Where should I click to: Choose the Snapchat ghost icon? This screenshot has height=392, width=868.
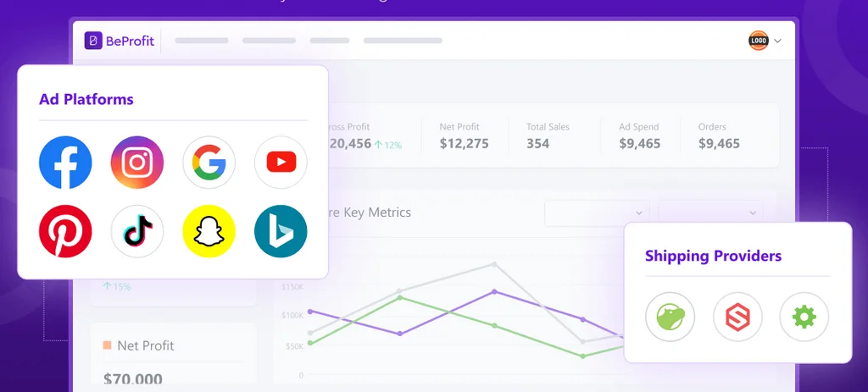[209, 231]
